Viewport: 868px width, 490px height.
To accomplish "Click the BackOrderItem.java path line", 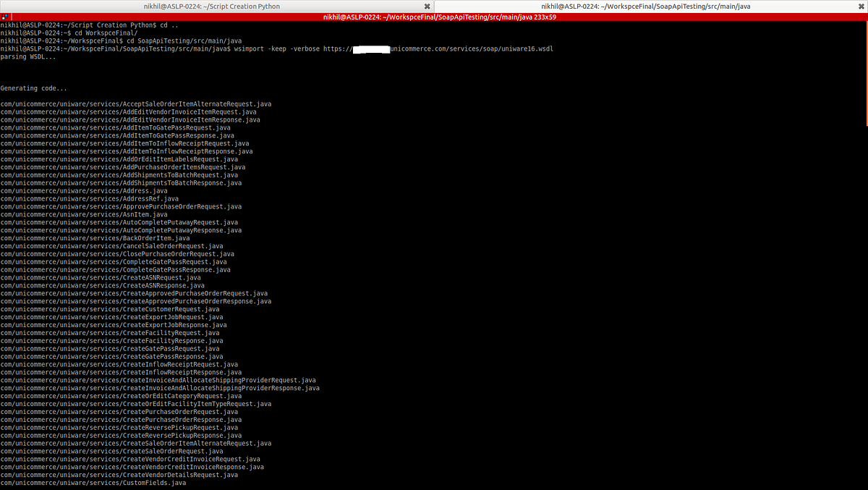I will pyautogui.click(x=95, y=237).
